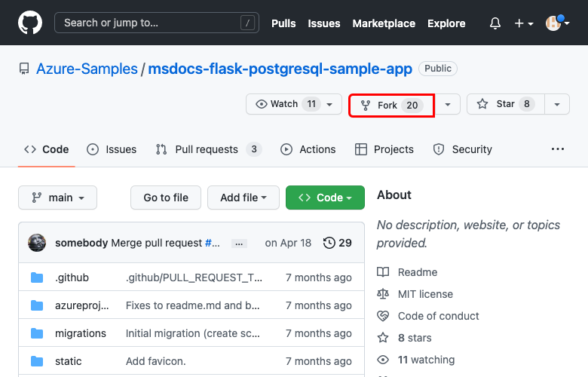Click the commit history clock icon
Image resolution: width=588 pixels, height=377 pixels.
pos(329,243)
